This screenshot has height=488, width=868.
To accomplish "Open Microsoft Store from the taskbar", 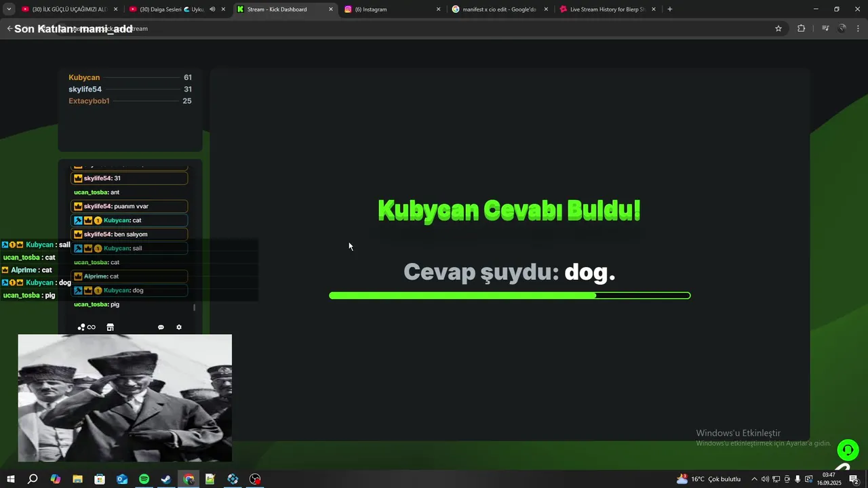I will [x=100, y=479].
